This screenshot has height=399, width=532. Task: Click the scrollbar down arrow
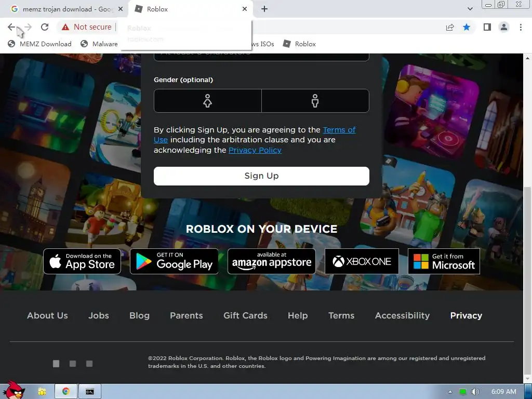(x=528, y=379)
